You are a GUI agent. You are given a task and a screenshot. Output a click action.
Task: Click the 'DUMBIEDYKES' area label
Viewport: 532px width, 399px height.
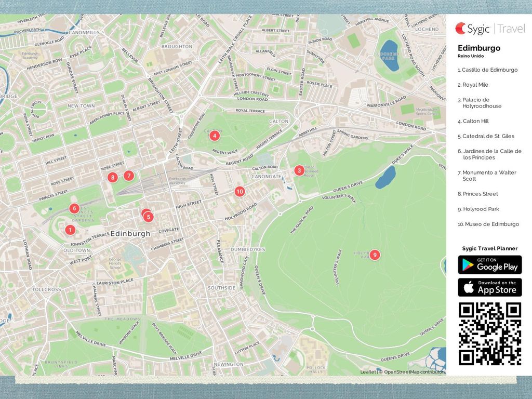[248, 249]
